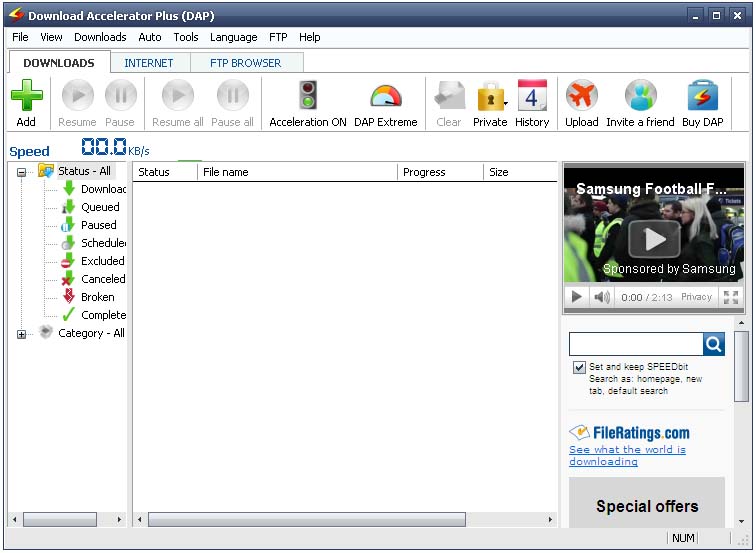Select the Canceled status filter
This screenshot has height=553, width=756.
(94, 279)
